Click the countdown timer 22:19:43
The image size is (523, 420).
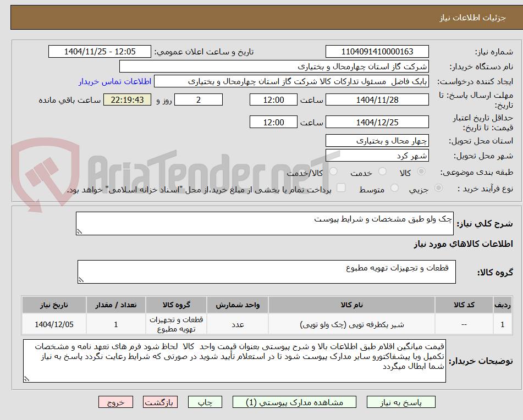tap(127, 100)
